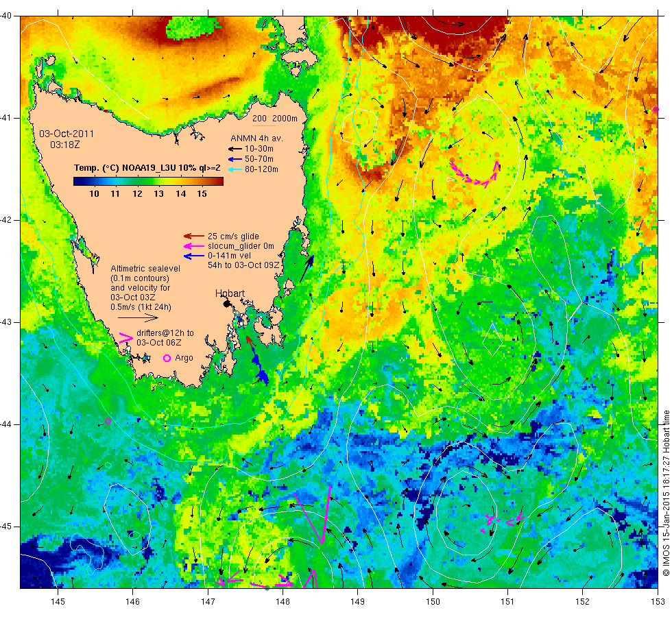Click the Altimetric sealevel legend text
Viewport: 672px width, 617px height.
(x=145, y=269)
